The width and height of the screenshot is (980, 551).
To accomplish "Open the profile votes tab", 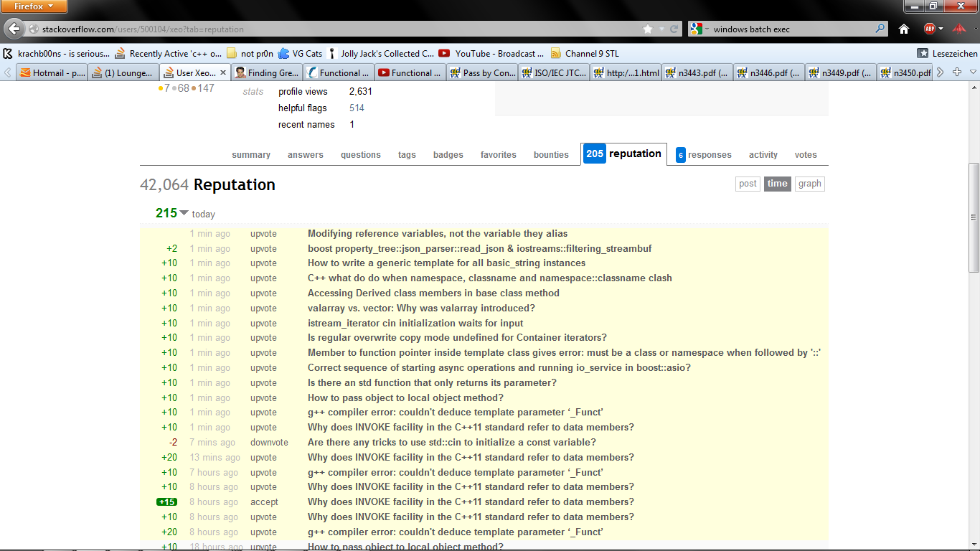I will point(806,155).
